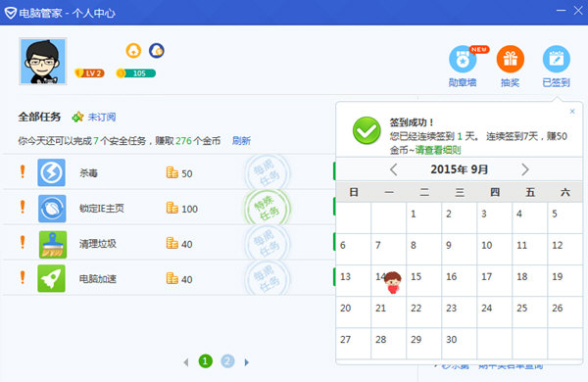Close the check-in success popup
The width and height of the screenshot is (588, 382).
(572, 111)
